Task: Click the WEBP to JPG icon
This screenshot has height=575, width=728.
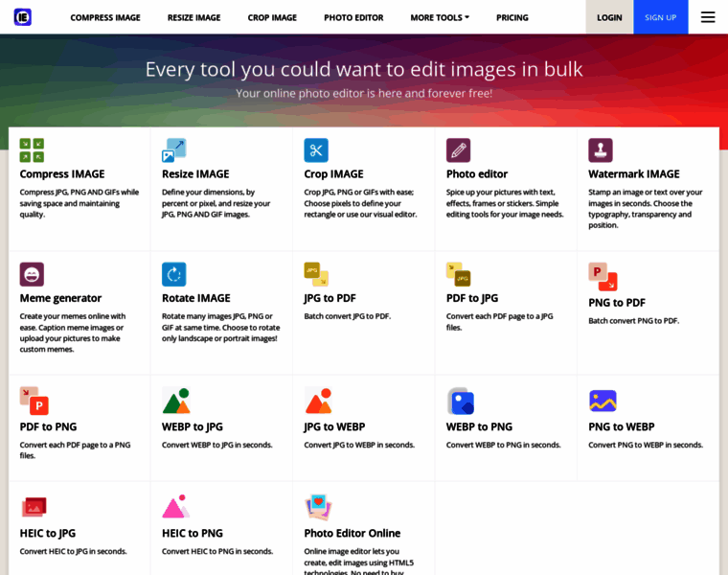Action: tap(176, 401)
